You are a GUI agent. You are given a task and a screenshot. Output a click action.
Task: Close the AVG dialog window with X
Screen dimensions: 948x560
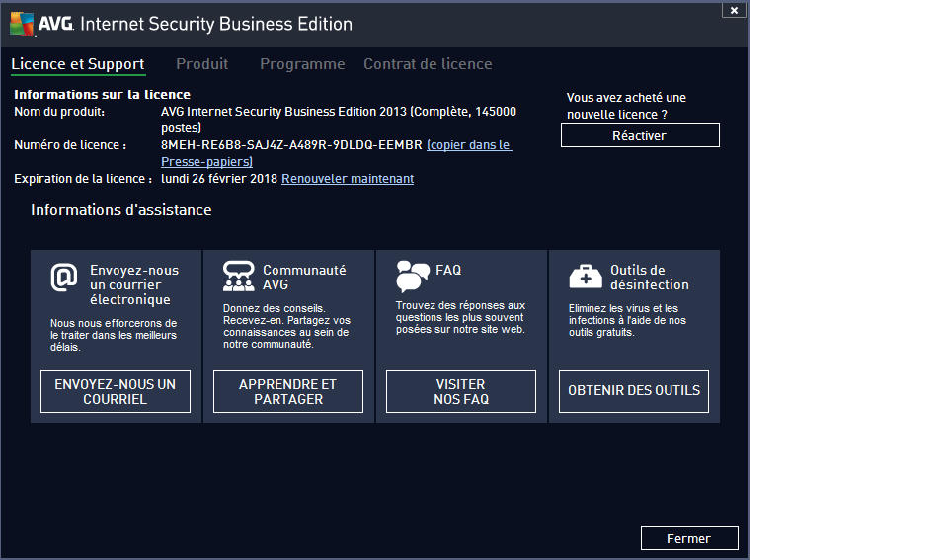tap(734, 10)
